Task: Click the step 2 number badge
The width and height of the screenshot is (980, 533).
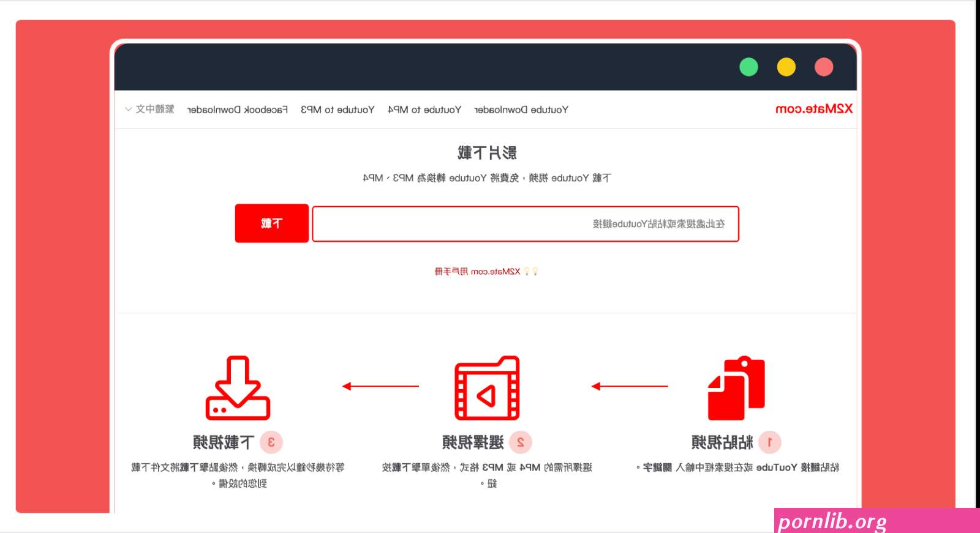Action: [520, 442]
